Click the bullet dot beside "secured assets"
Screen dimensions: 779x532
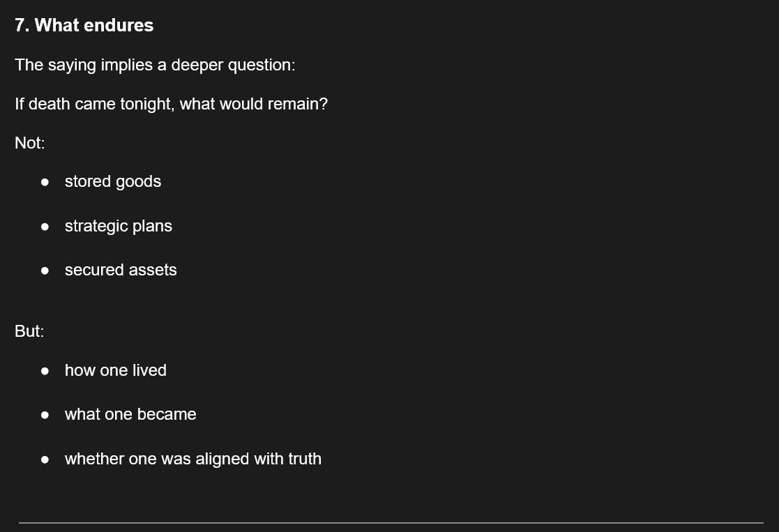(45, 271)
